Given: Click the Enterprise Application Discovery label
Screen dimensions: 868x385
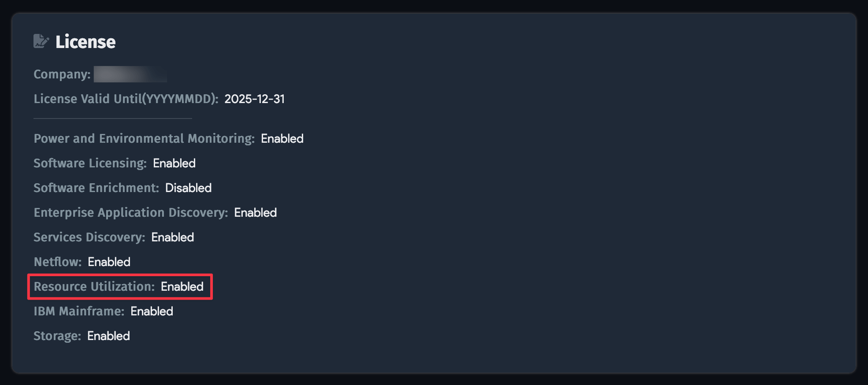Looking at the screenshot, I should pyautogui.click(x=131, y=213).
